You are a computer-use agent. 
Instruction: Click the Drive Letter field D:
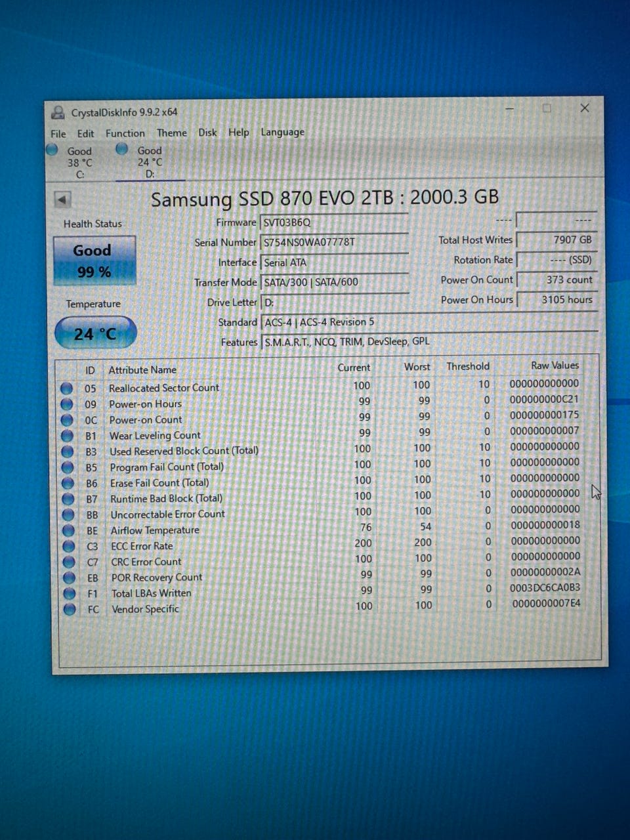[x=335, y=303]
